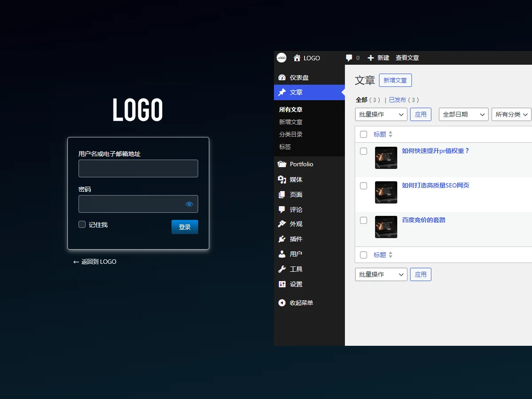The width and height of the screenshot is (532, 399).
Task: Click the plugins plug icon
Action: tap(282, 239)
